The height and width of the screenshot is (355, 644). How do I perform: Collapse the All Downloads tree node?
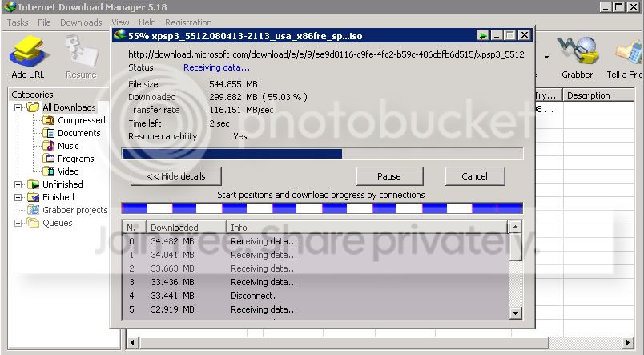point(18,107)
